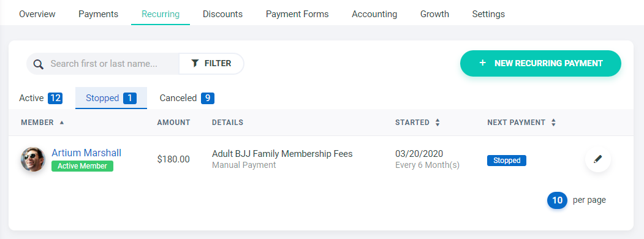Click the magnifying glass search icon

click(39, 64)
